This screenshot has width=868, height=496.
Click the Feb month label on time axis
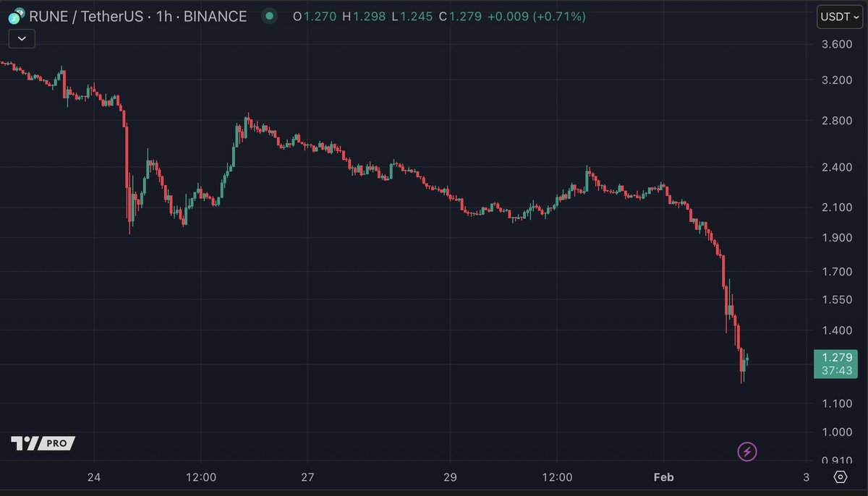click(663, 477)
